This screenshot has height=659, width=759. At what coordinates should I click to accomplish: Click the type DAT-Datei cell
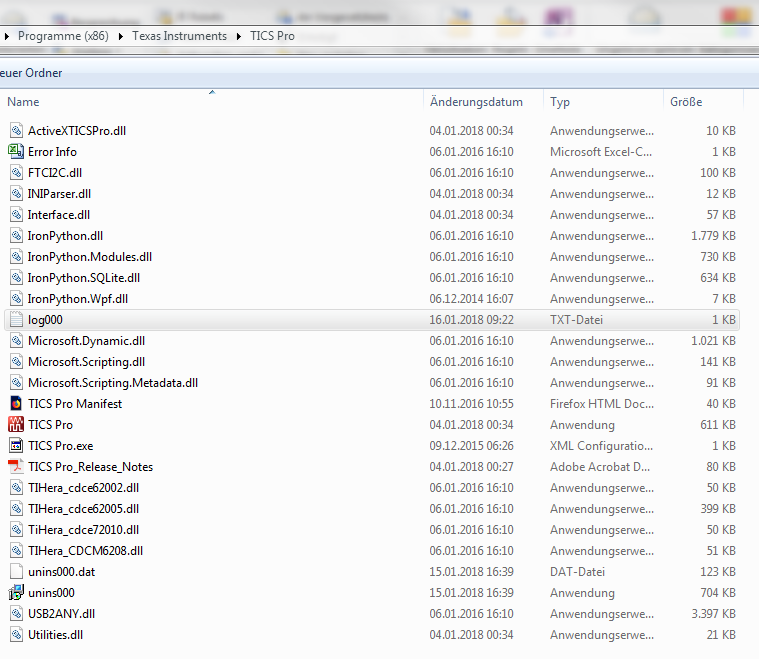tap(577, 572)
